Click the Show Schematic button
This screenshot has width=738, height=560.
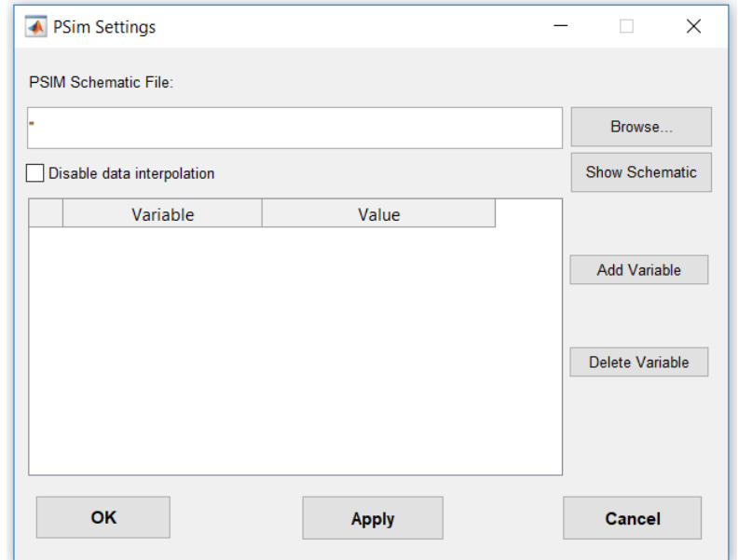[641, 172]
